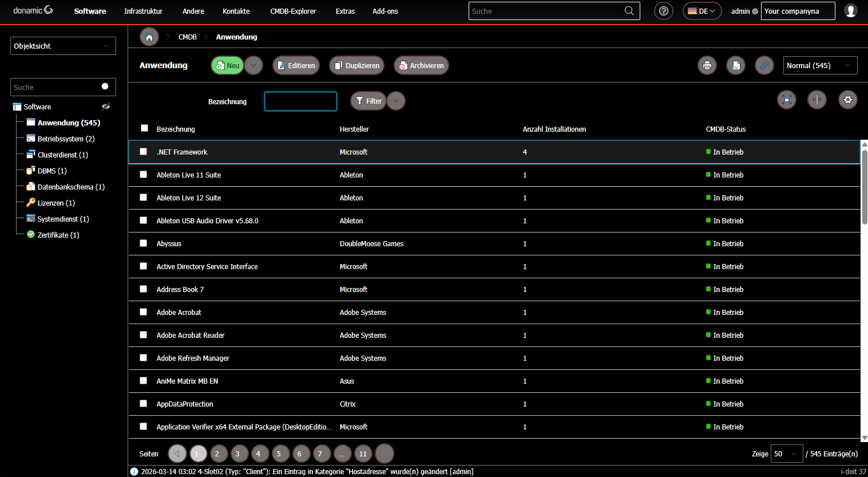Open the list settings gear icon
The image size is (868, 477).
point(848,100)
